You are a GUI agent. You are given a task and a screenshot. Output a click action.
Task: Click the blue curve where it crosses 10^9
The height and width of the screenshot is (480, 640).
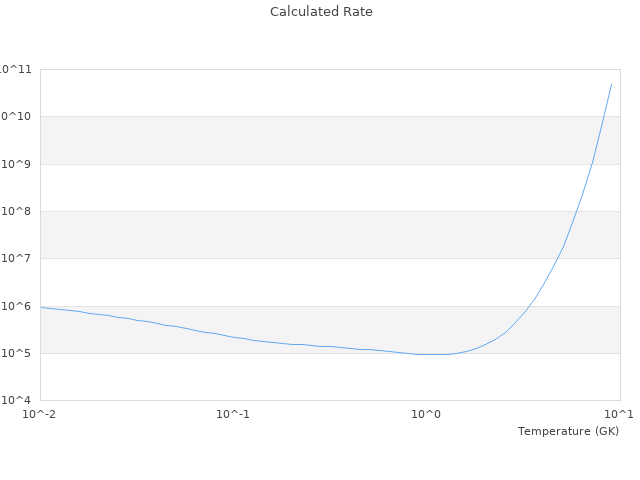593,164
